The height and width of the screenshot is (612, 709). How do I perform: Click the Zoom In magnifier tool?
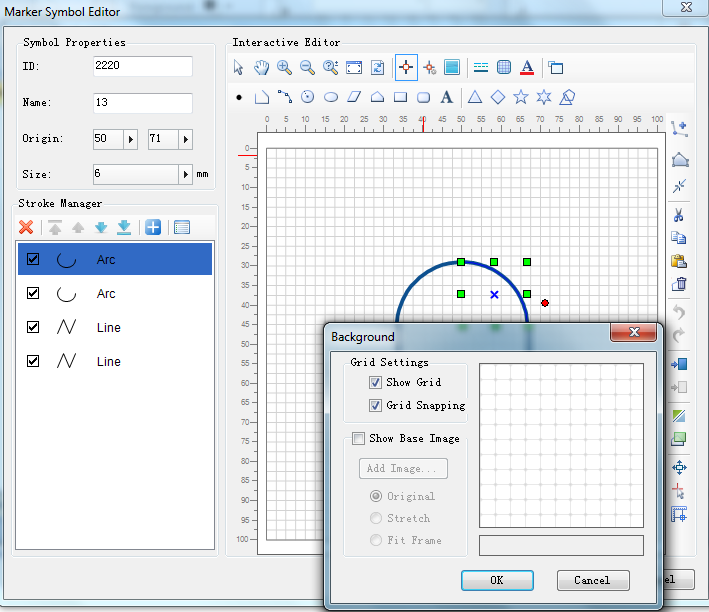tap(285, 68)
